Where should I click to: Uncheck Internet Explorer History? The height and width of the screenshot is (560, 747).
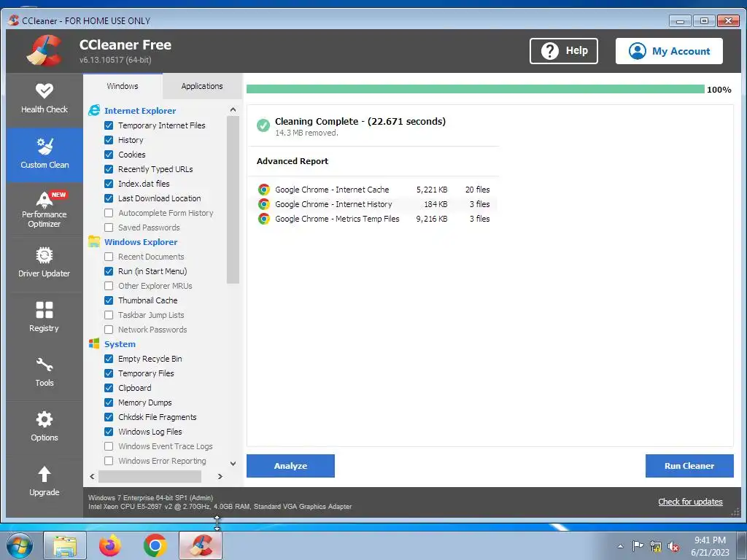tap(109, 140)
